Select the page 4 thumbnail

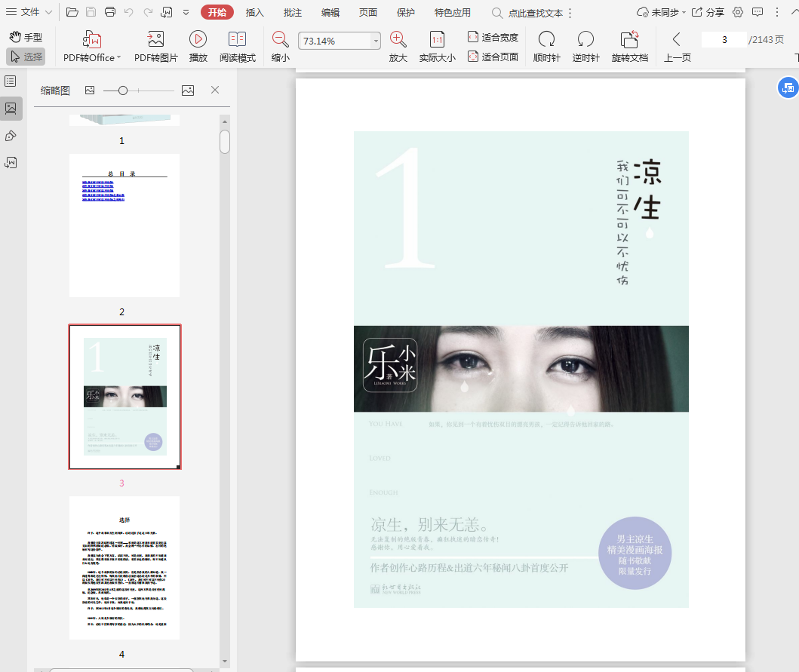124,567
